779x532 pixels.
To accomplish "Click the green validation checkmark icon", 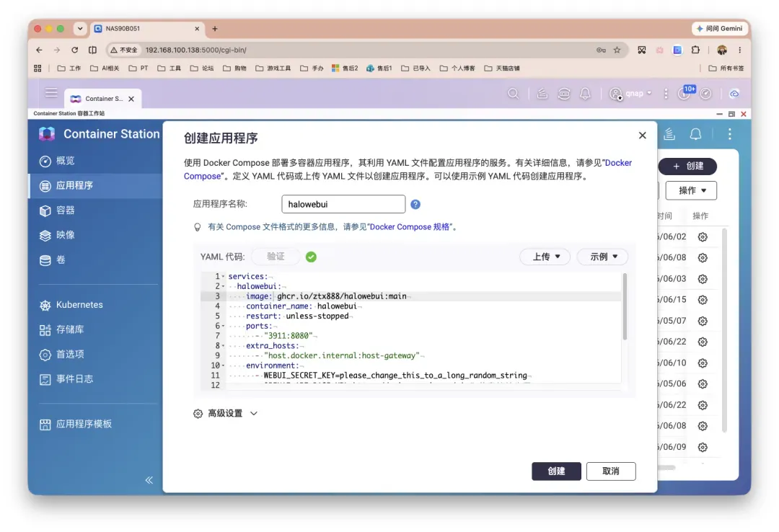I will coord(311,257).
